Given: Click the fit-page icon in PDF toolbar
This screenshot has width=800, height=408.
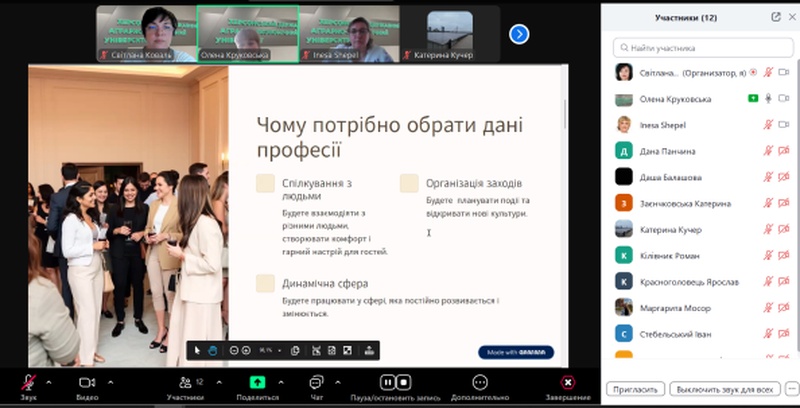Looking at the screenshot, I should tap(332, 350).
